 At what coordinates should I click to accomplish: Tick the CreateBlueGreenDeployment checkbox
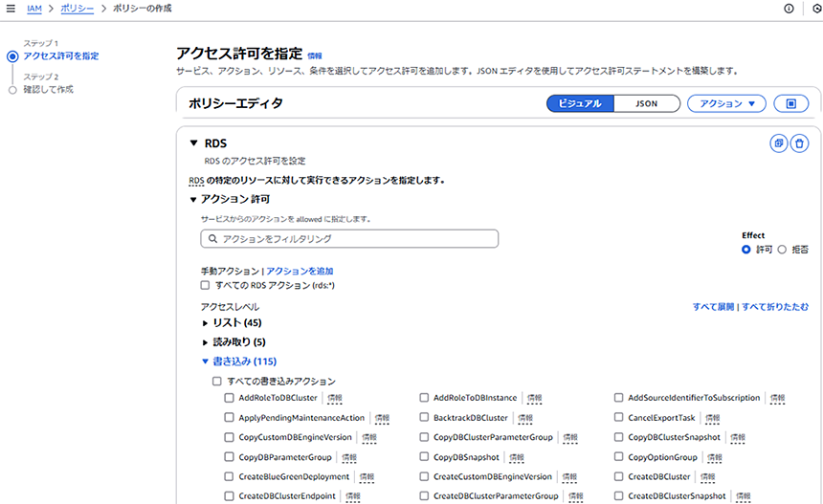point(229,476)
